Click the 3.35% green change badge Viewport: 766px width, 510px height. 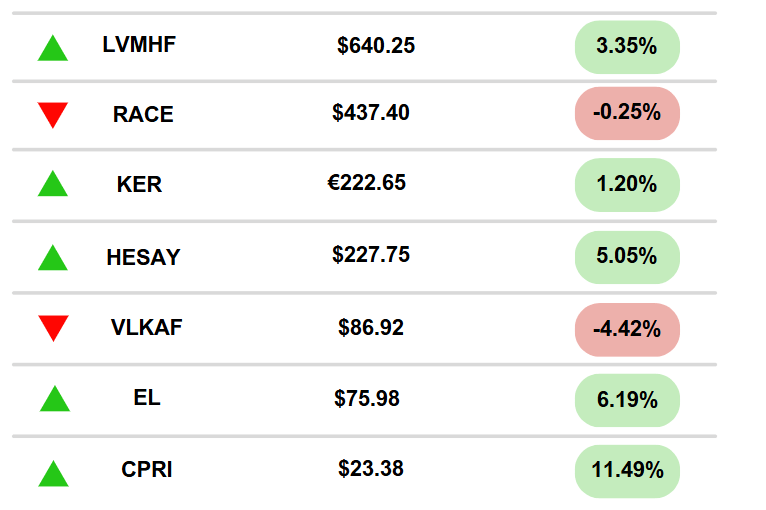click(627, 46)
